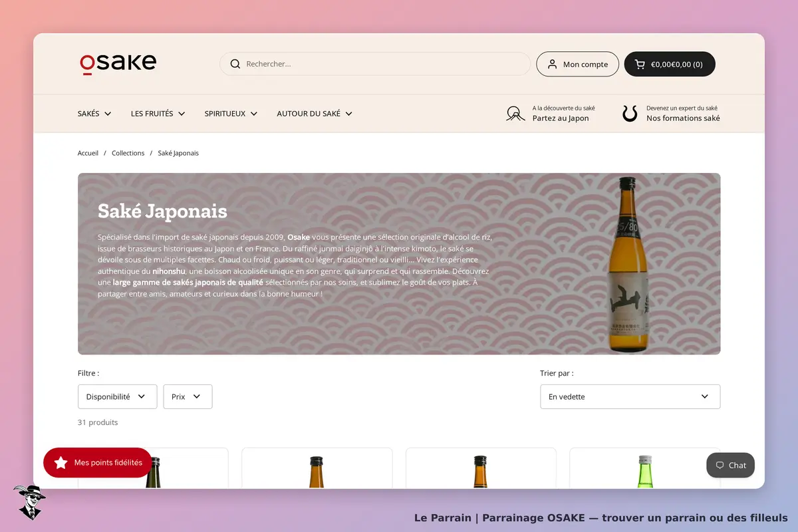The height and width of the screenshot is (532, 798).
Task: Click the star icon on loyalty button
Action: [61, 462]
